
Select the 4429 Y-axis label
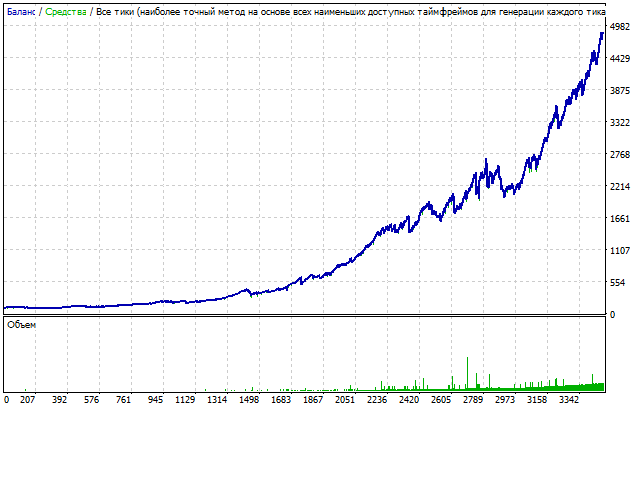[x=620, y=59]
